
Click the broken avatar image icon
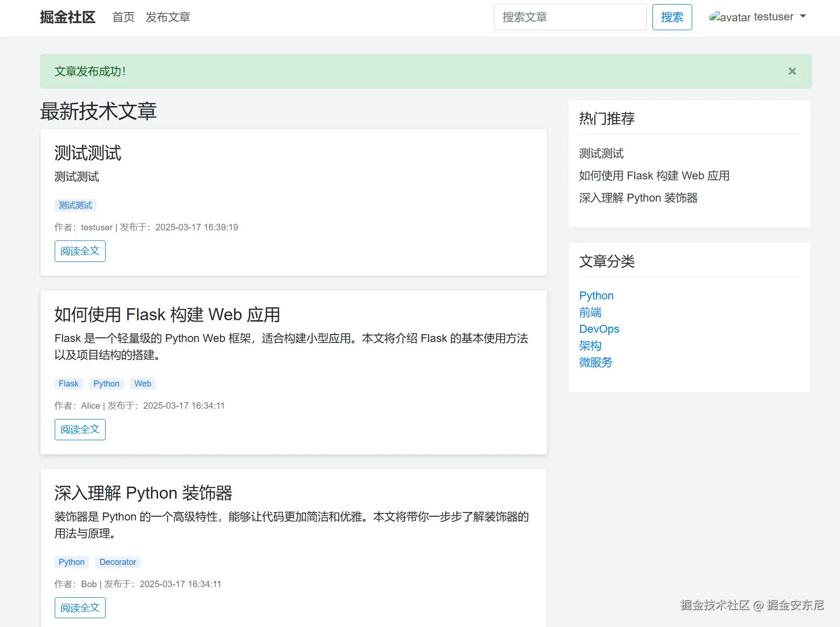coord(729,17)
